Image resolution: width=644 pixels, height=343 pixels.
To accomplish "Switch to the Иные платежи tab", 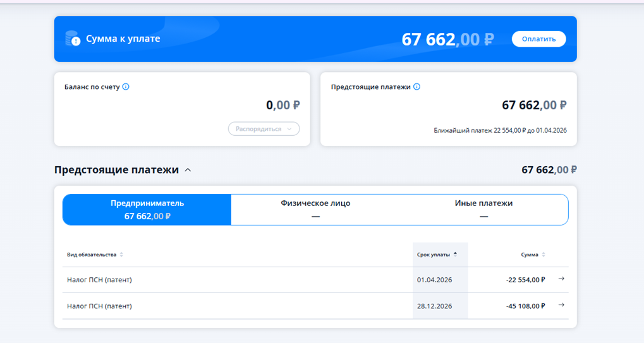I will 484,210.
